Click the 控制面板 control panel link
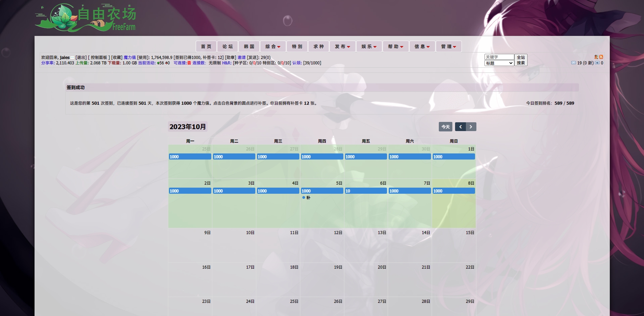The width and height of the screenshot is (644, 316). [x=99, y=58]
